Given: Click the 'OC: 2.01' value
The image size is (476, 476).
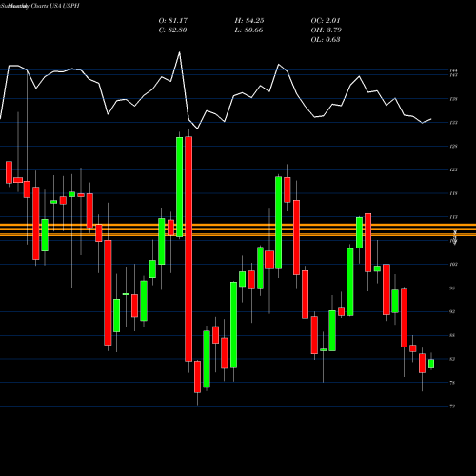Looking at the screenshot, I should 326,21.
